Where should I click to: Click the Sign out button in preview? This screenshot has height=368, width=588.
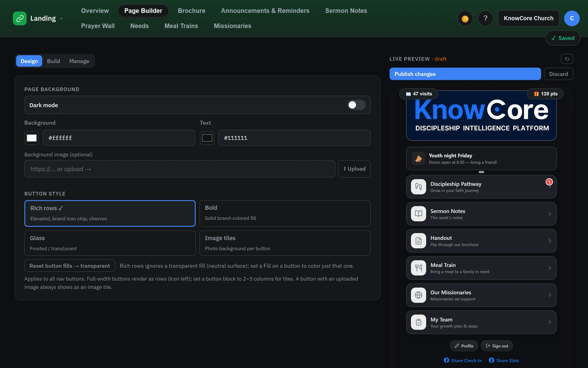coord(497,346)
